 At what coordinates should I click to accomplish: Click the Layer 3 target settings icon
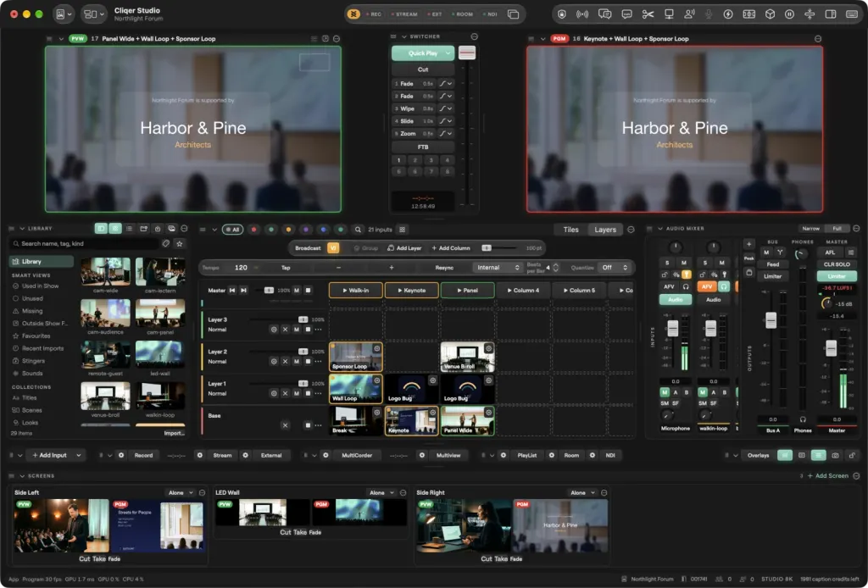pos(274,329)
